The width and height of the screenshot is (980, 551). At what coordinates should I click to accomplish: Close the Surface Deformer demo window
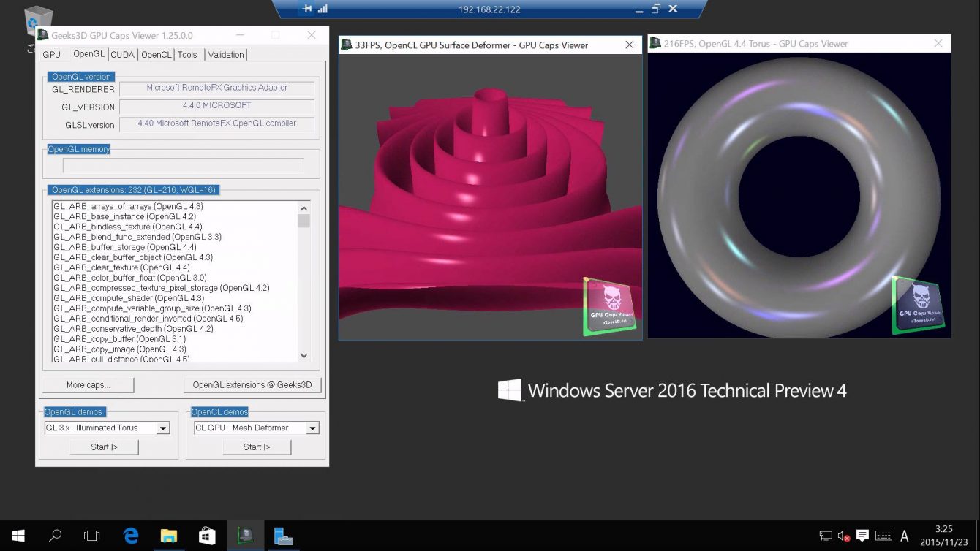tap(629, 45)
